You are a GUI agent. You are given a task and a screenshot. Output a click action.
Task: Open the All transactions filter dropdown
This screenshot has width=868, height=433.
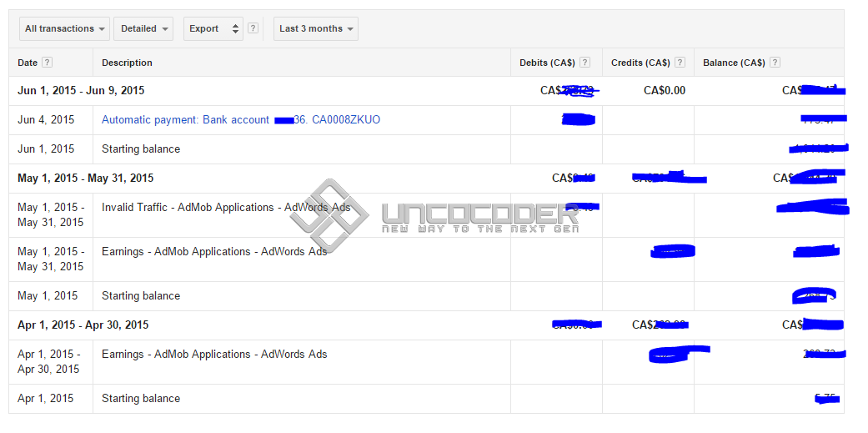(65, 29)
